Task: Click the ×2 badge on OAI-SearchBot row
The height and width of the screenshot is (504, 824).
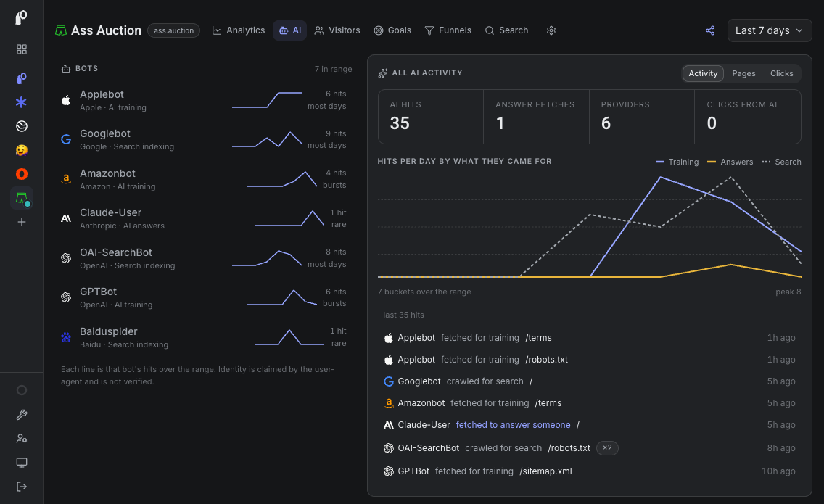Action: coord(607,447)
